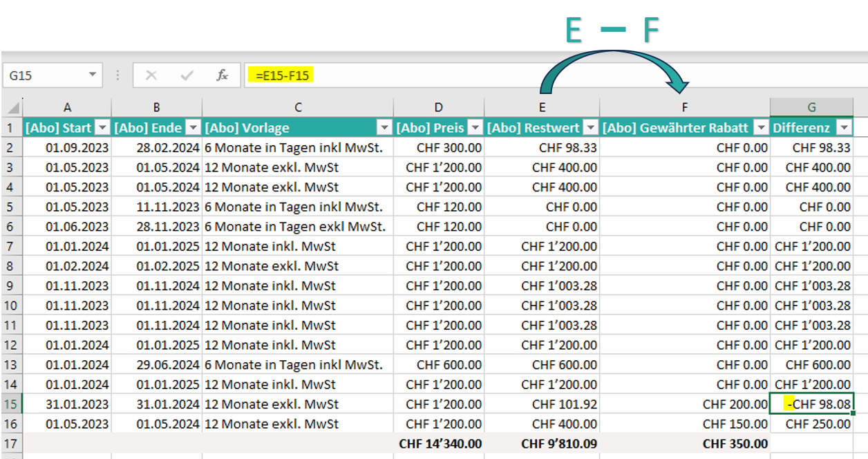The image size is (868, 459).
Task: Click the Select All corner triangle
Action: [x=12, y=108]
